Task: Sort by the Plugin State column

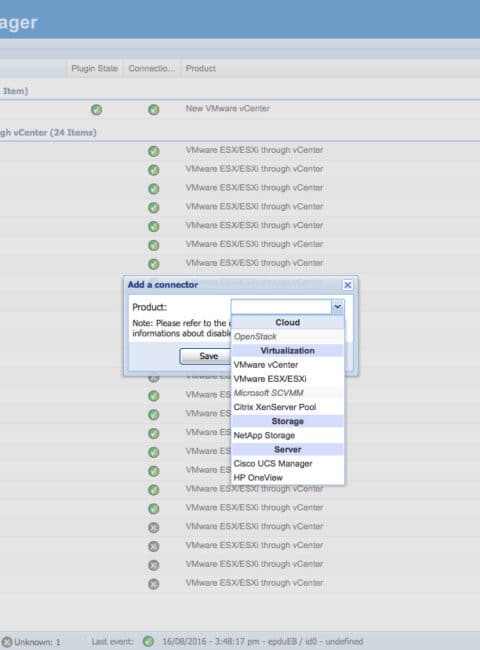Action: pyautogui.click(x=95, y=68)
